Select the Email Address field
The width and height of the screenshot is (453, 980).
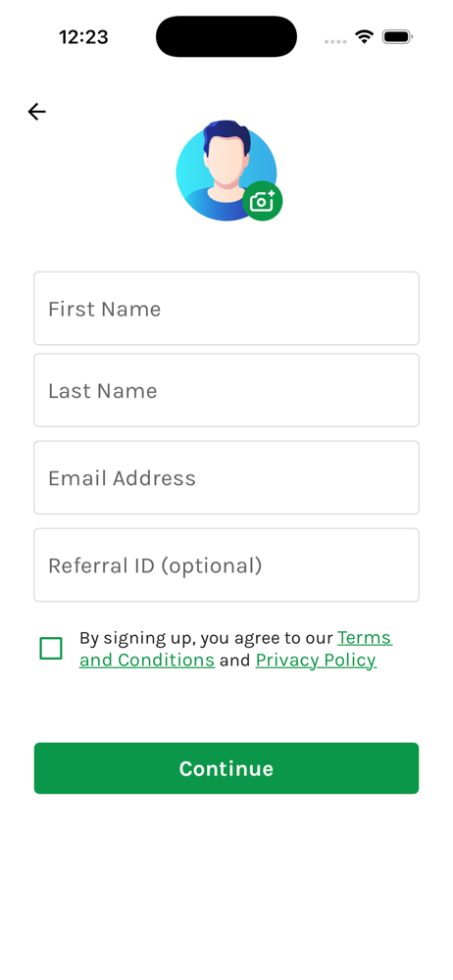pyautogui.click(x=226, y=477)
